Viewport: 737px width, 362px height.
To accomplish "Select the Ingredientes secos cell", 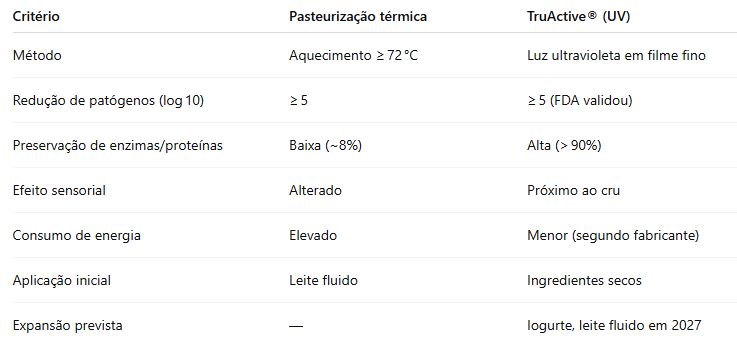I will pyautogui.click(x=584, y=281).
